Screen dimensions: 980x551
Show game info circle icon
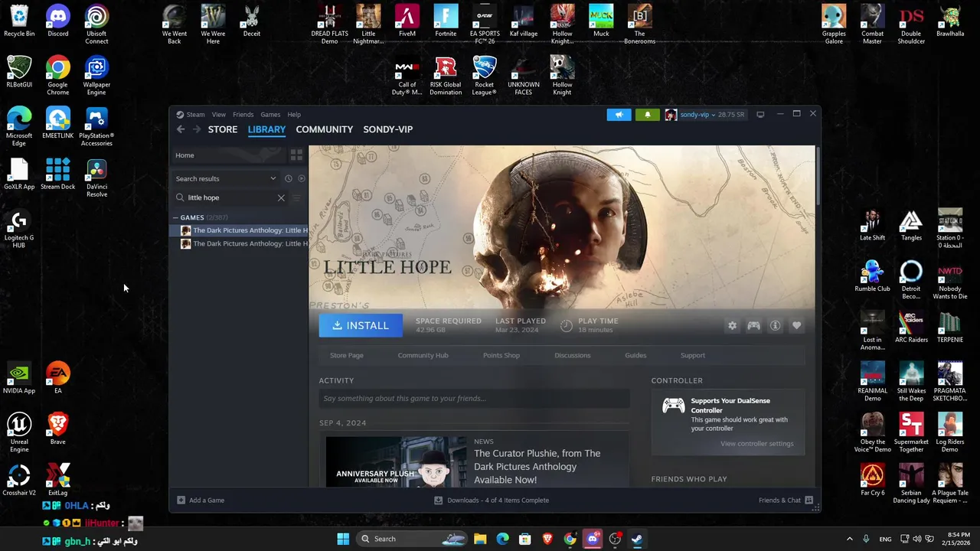[775, 326]
